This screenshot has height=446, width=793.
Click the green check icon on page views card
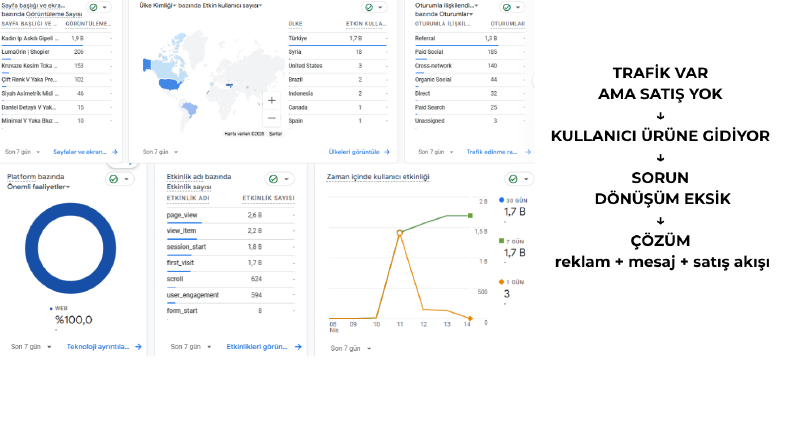pos(94,7)
